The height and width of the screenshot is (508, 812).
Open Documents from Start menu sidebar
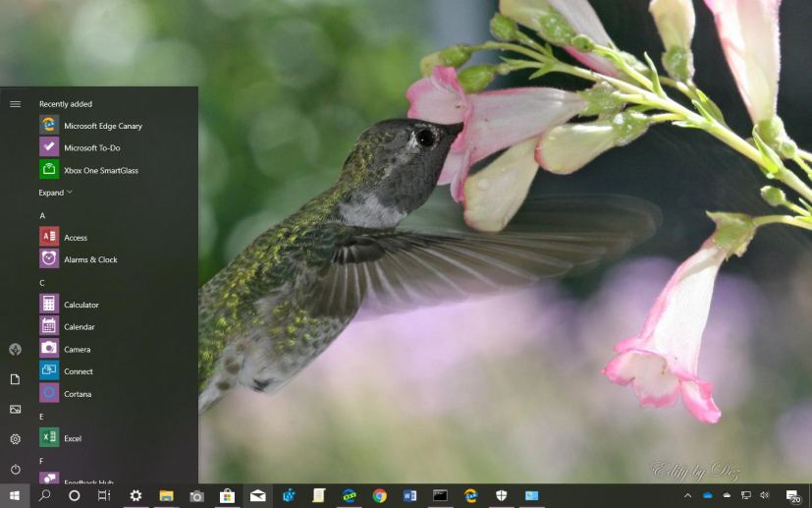(15, 379)
